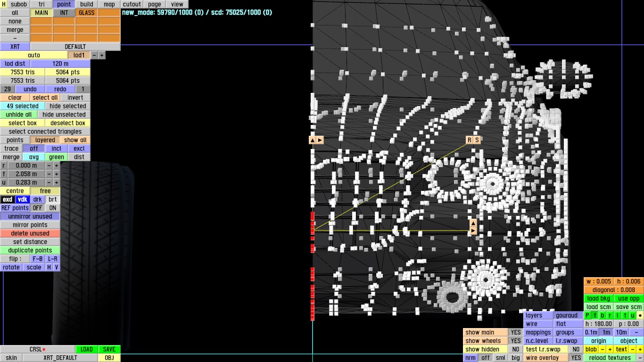Click the green SAVE button
Image resolution: width=644 pixels, height=362 pixels.
[109, 349]
